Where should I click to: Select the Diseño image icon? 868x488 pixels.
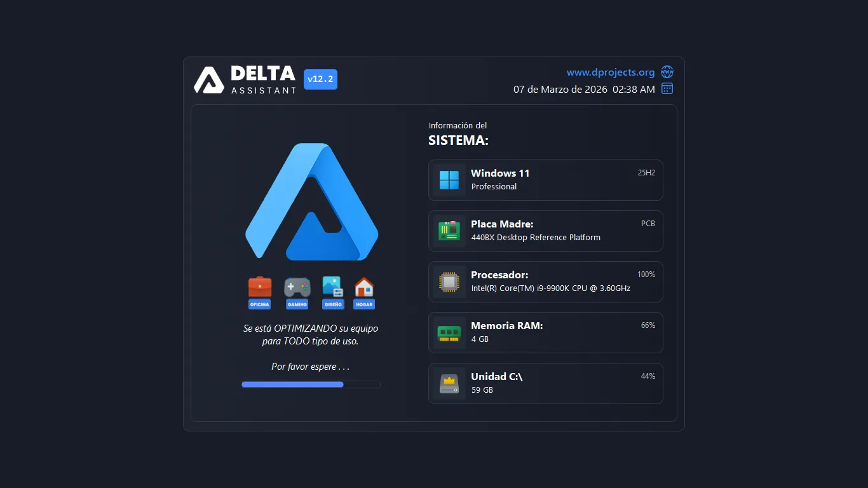pyautogui.click(x=333, y=287)
